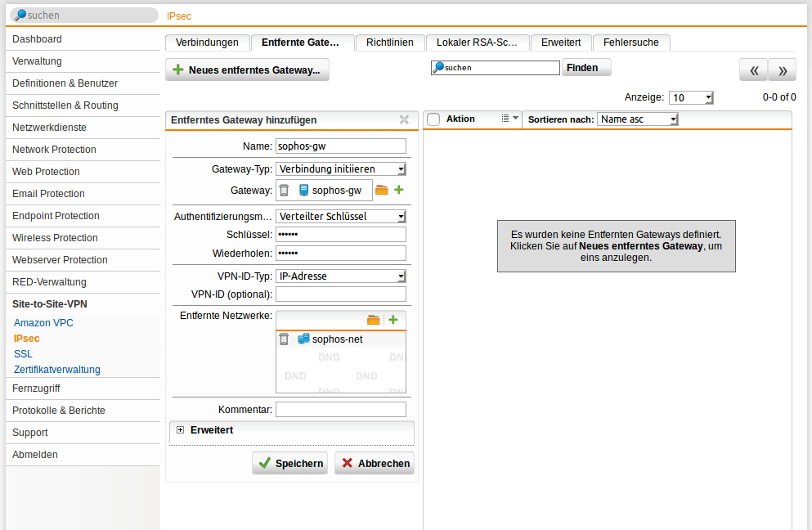Remove sophos-net with its trash icon
This screenshot has width=812, height=530.
coord(283,338)
